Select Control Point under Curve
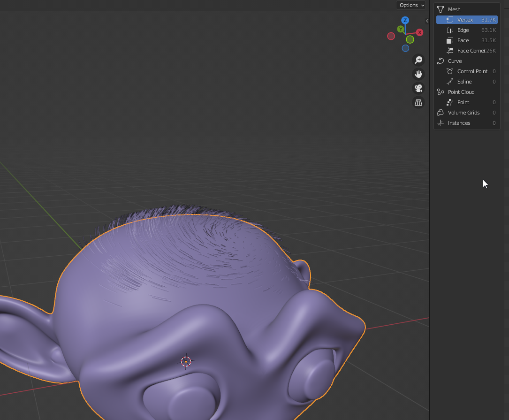Viewport: 509px width, 420px height. 471,71
